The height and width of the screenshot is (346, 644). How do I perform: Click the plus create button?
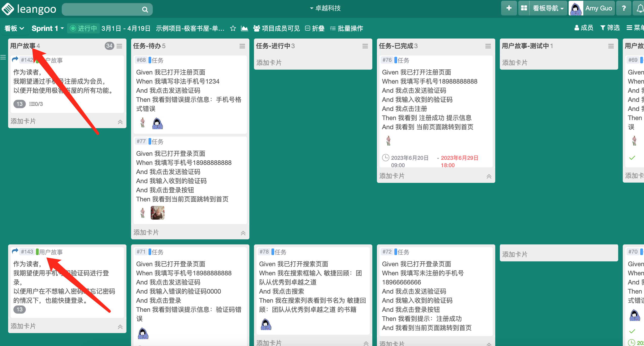[509, 8]
